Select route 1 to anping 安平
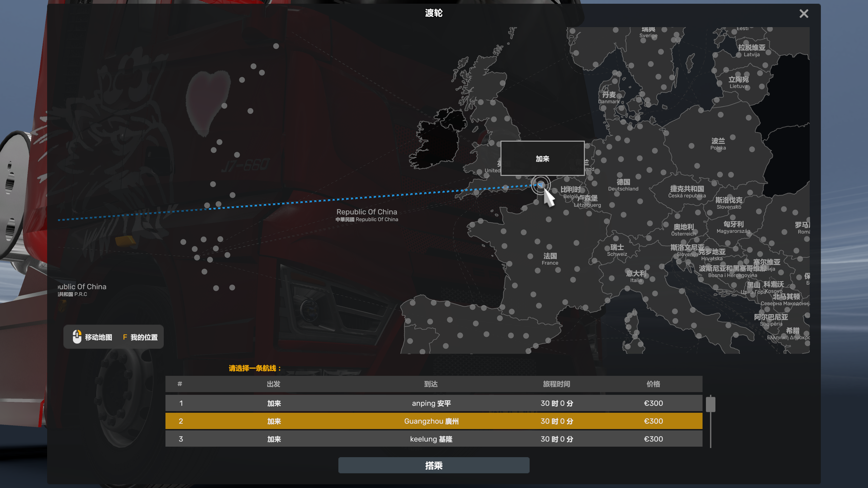Viewport: 868px width, 488px height. click(x=434, y=403)
